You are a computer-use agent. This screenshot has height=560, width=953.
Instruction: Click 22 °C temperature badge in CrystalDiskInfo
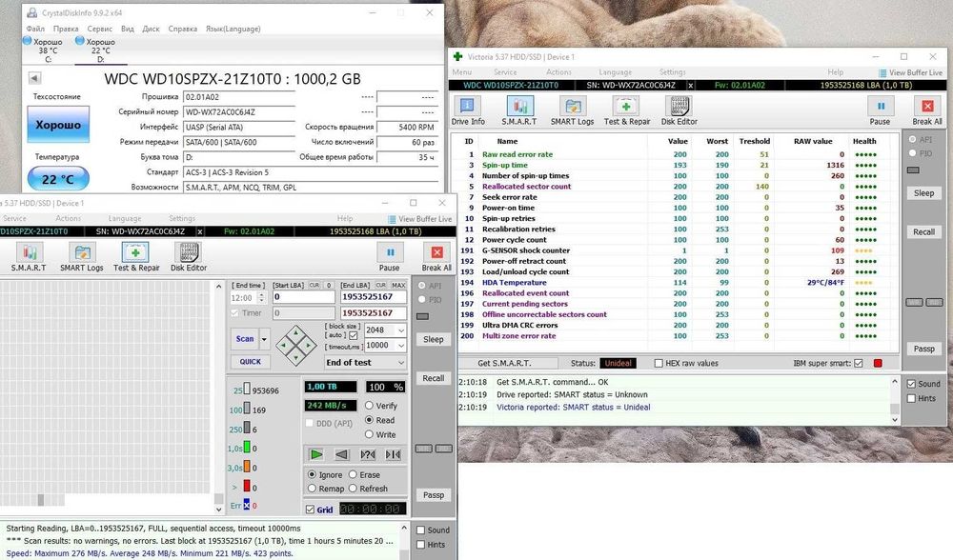58,180
